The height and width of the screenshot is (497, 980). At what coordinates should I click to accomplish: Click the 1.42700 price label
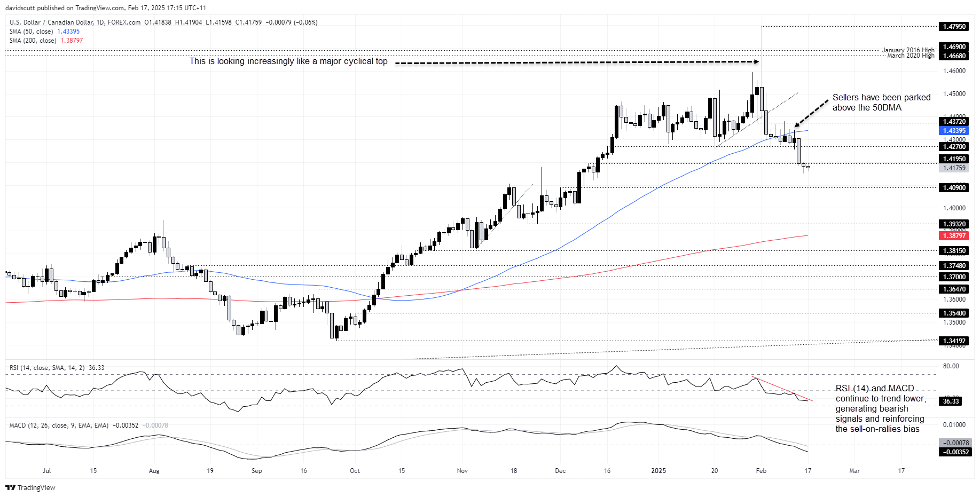(954, 147)
